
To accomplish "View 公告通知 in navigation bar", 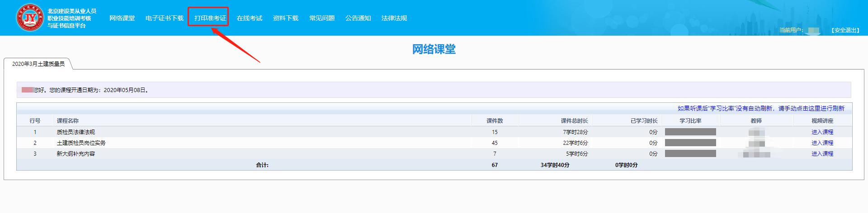I will point(358,18).
